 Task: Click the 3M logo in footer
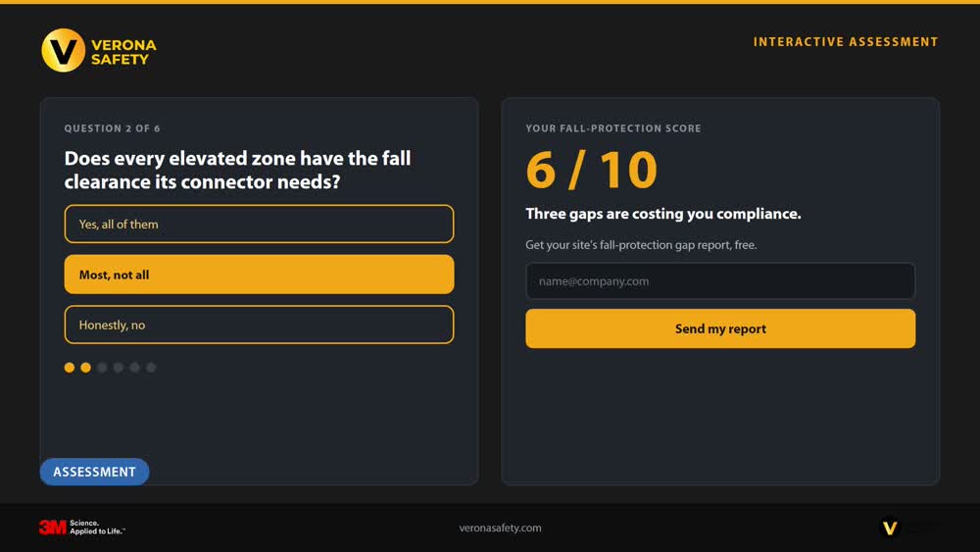point(53,527)
